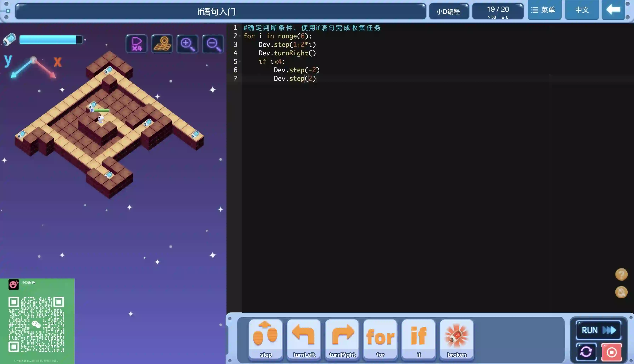Click the back arrow button
Image resolution: width=634 pixels, height=364 pixels.
coord(613,10)
